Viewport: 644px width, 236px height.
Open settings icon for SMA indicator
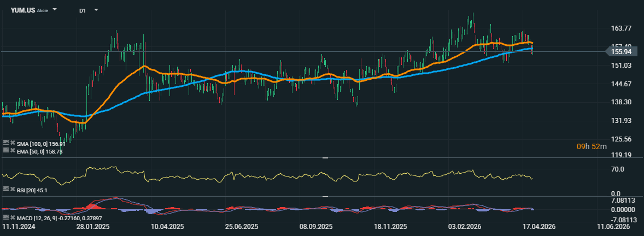click(5, 143)
